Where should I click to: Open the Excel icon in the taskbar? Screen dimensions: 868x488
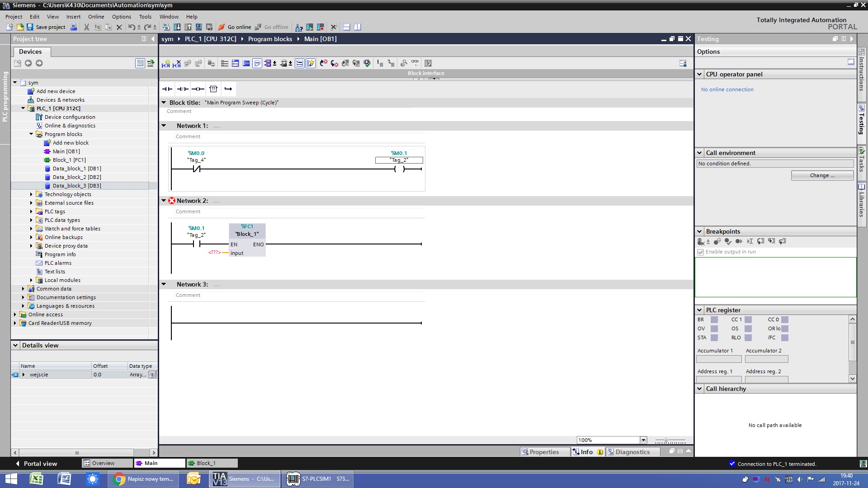(x=36, y=479)
